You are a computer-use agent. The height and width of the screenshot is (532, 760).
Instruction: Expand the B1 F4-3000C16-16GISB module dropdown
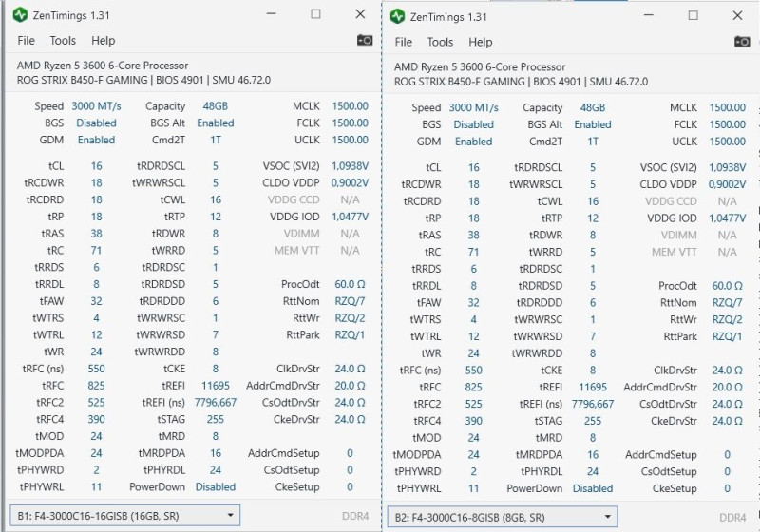pos(125,516)
